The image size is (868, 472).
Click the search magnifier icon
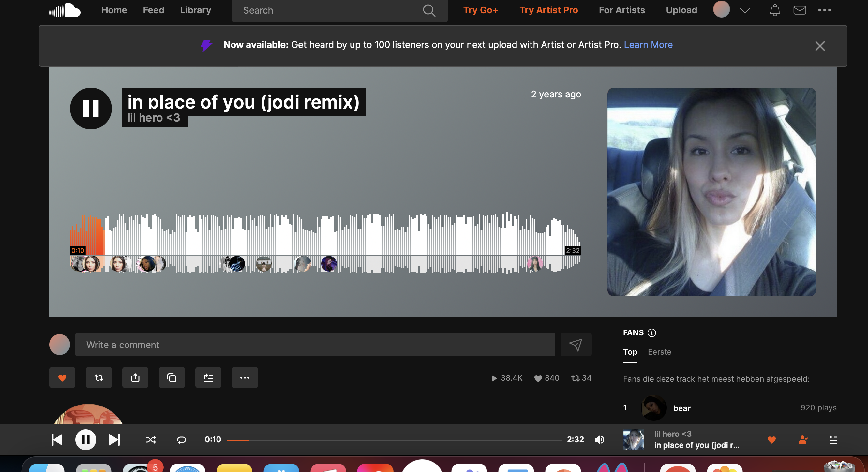429,10
